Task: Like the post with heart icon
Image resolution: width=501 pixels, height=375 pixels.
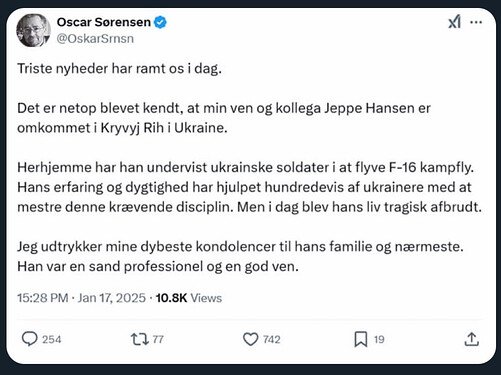Action: 251,339
